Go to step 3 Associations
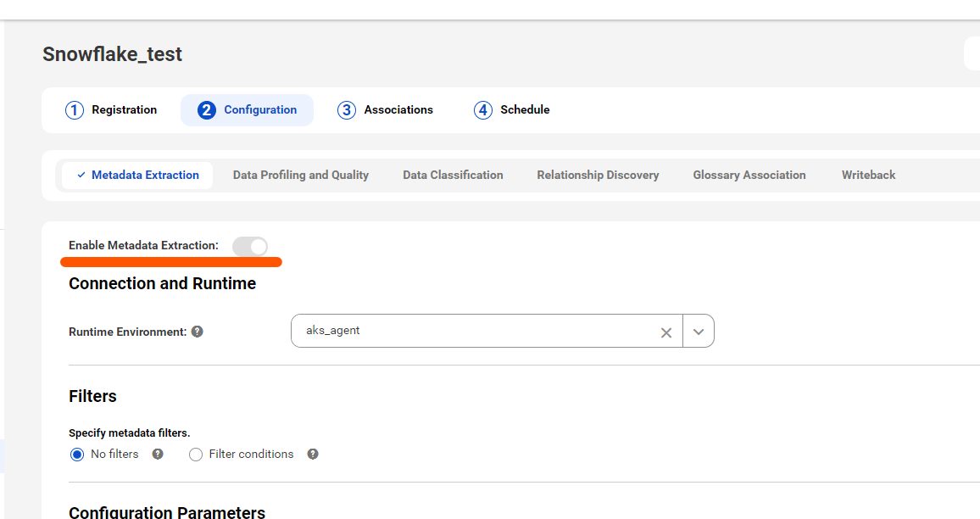The width and height of the screenshot is (980, 519). 385,110
